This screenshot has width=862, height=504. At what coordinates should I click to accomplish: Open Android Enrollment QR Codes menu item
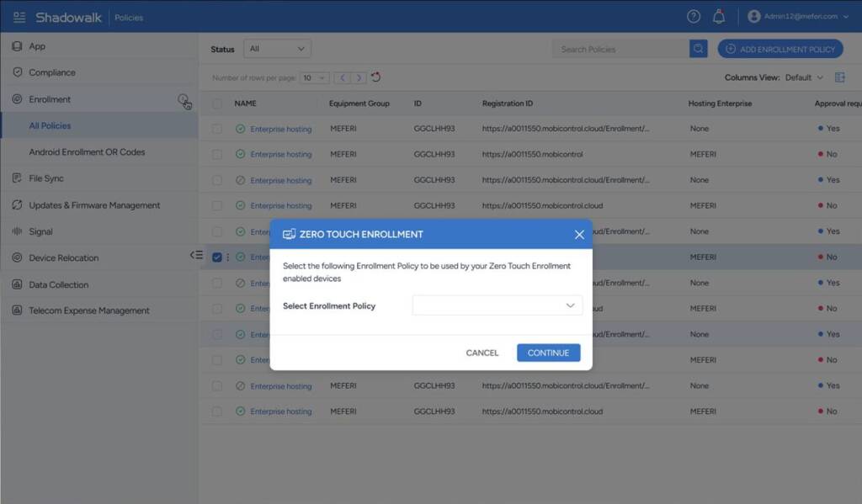pyautogui.click(x=87, y=152)
